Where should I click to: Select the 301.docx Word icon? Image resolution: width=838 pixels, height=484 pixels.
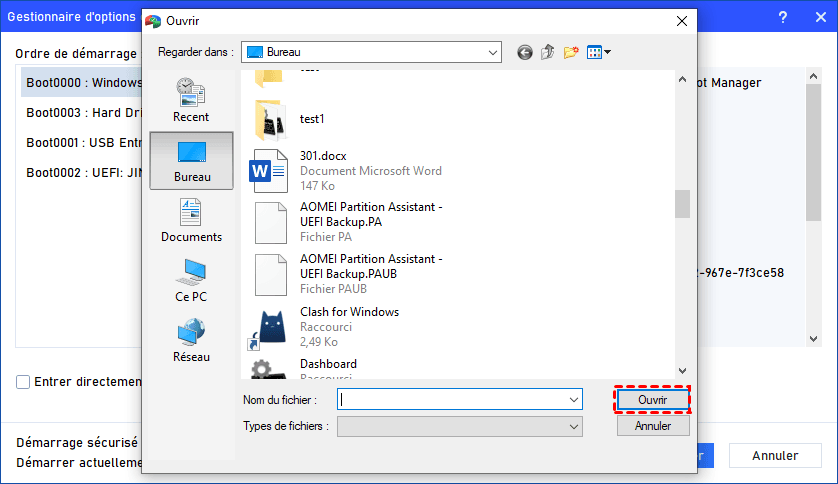tap(269, 171)
